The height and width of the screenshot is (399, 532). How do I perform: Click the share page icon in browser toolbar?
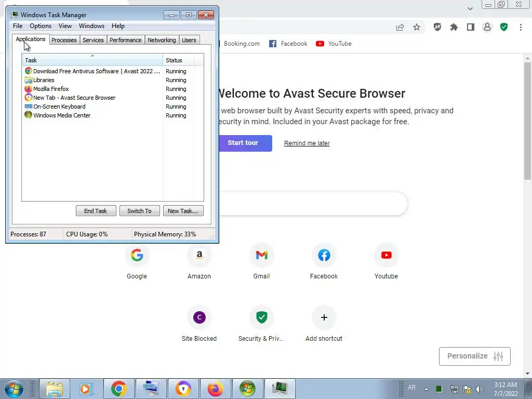[400, 27]
